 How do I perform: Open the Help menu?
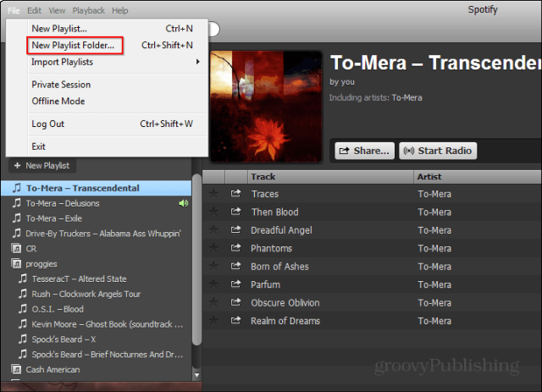tap(120, 11)
